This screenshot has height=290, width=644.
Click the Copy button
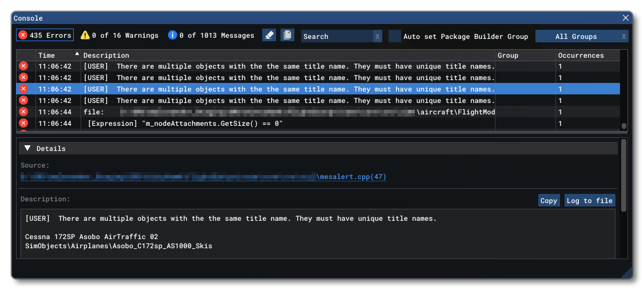point(549,200)
